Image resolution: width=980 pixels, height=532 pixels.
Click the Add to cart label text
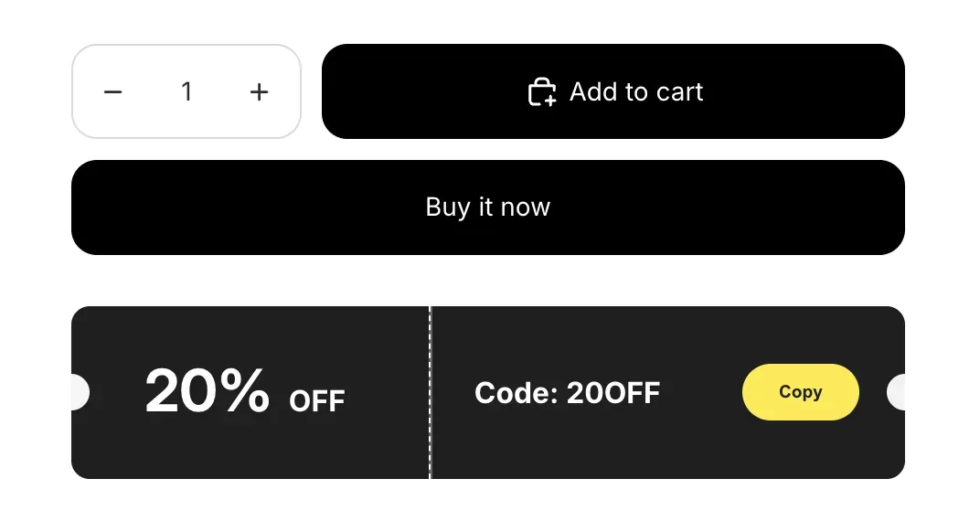coord(636,91)
